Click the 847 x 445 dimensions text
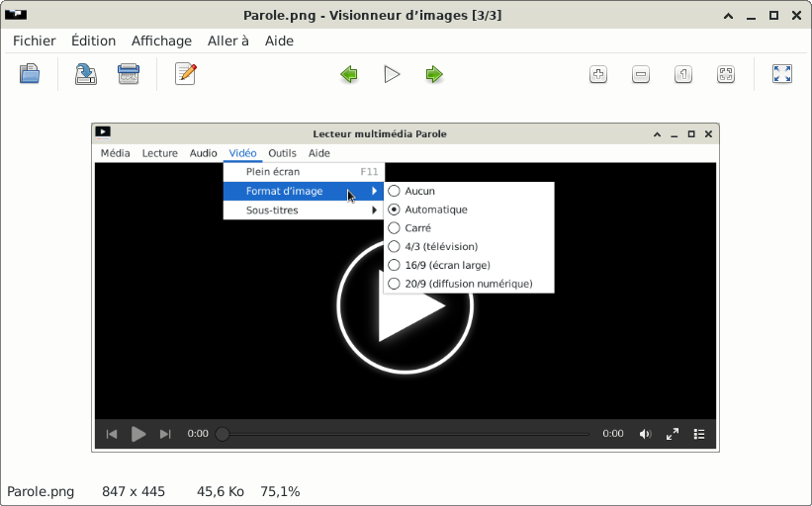 (134, 491)
